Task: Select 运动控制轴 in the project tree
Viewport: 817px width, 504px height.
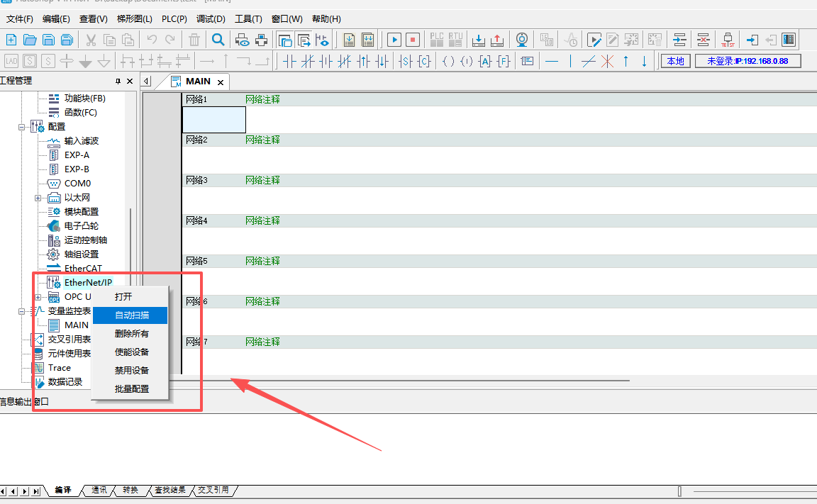Action: [x=85, y=240]
